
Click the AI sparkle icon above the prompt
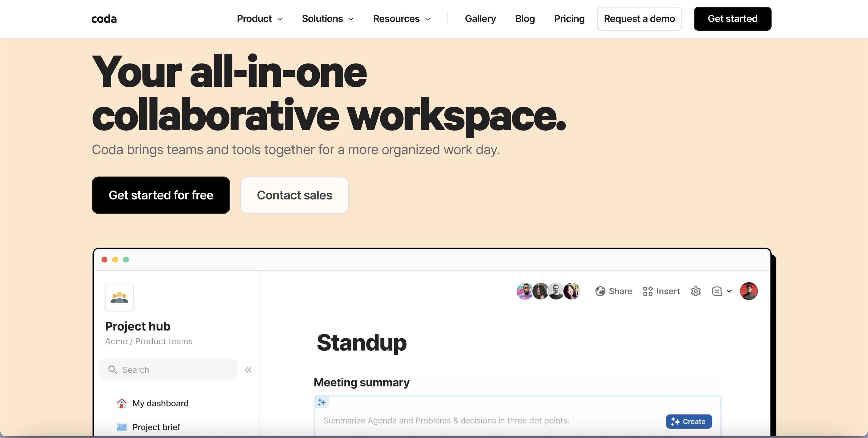click(x=322, y=402)
